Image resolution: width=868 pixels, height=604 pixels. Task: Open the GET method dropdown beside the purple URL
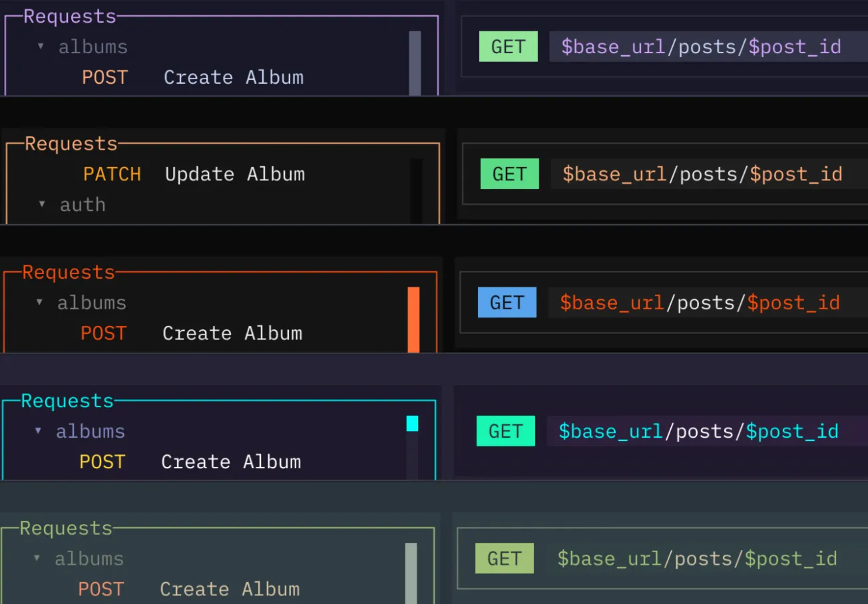[509, 47]
